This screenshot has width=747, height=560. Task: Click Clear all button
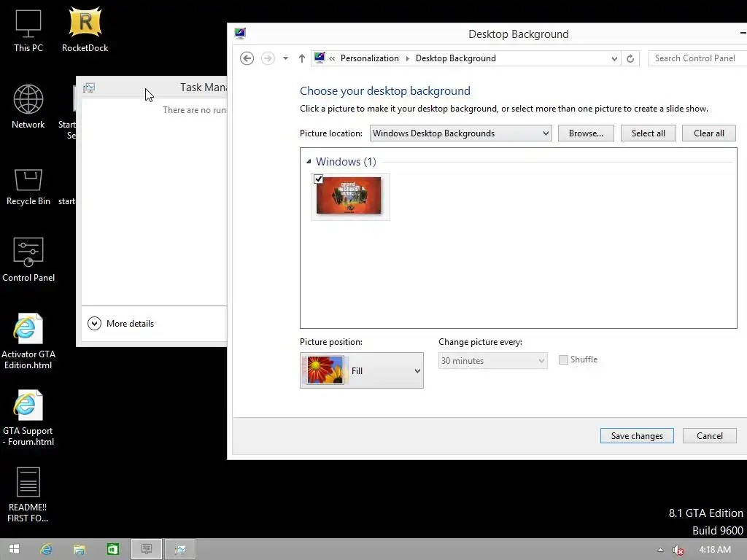(708, 133)
